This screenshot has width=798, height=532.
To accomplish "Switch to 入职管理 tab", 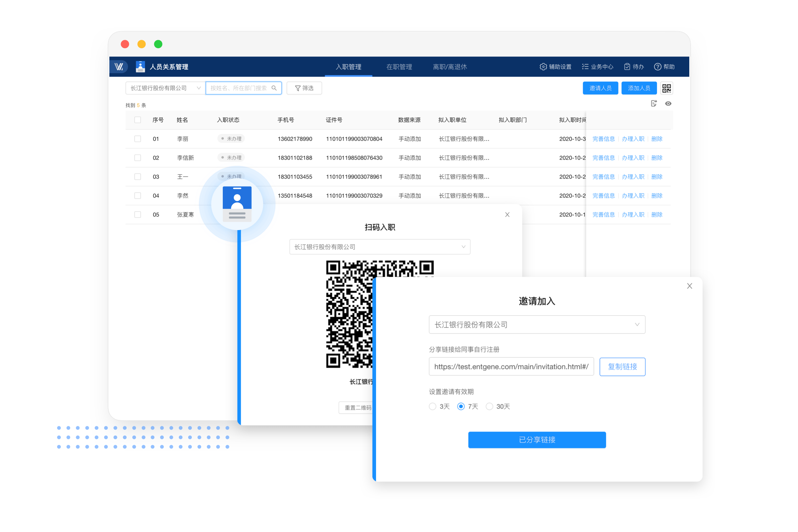I will (x=348, y=67).
